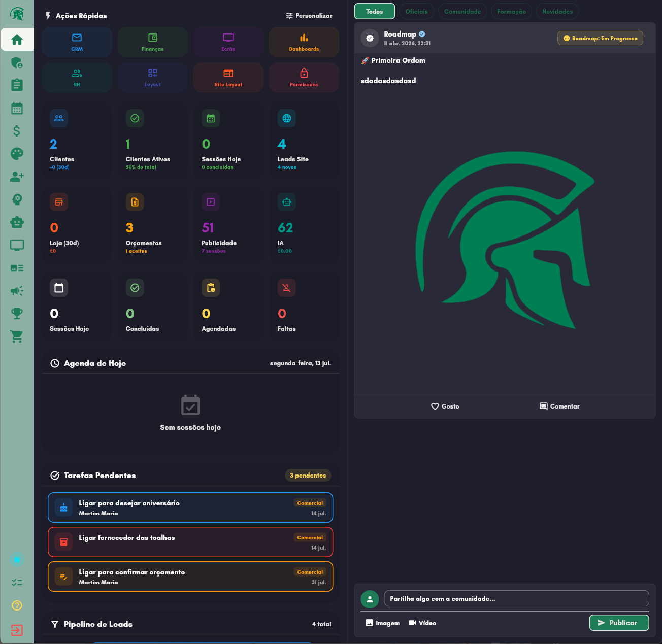Viewport: 662px width, 644px height.
Task: Open the Site Layout quick action
Action: (x=228, y=78)
